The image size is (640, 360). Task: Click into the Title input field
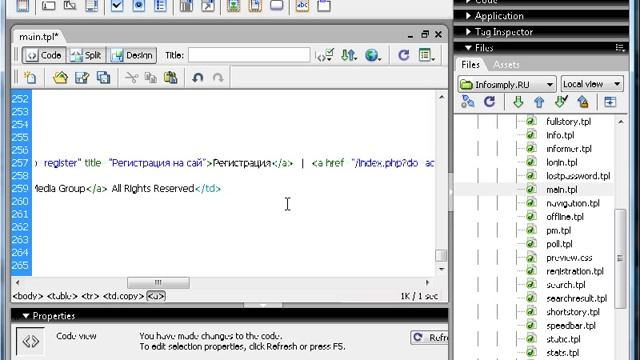pos(249,55)
